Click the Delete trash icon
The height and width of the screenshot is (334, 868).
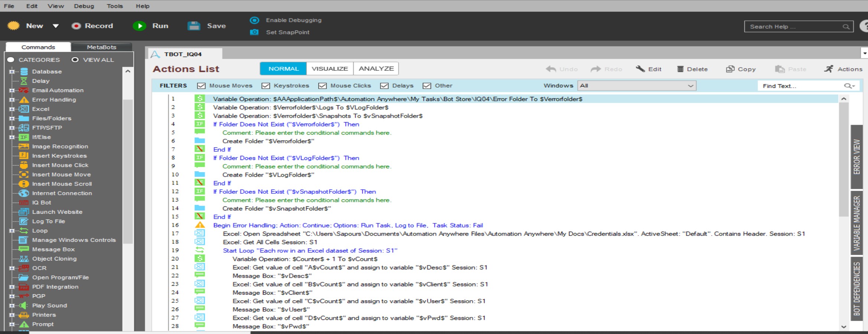pyautogui.click(x=680, y=69)
